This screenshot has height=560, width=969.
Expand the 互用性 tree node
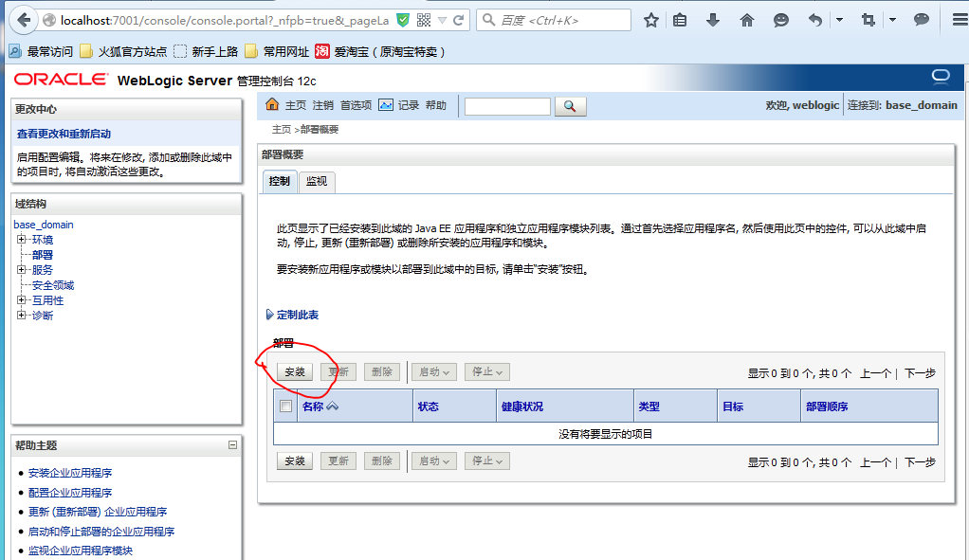tap(22, 299)
